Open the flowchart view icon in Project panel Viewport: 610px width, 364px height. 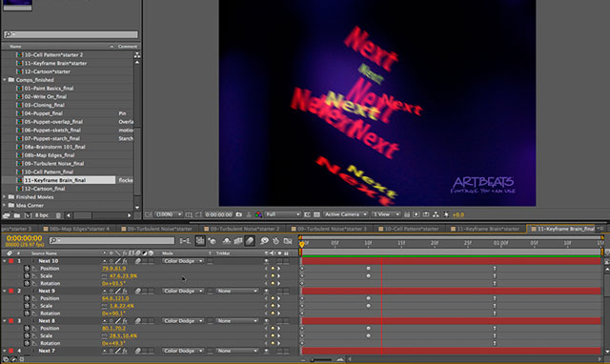137,55
